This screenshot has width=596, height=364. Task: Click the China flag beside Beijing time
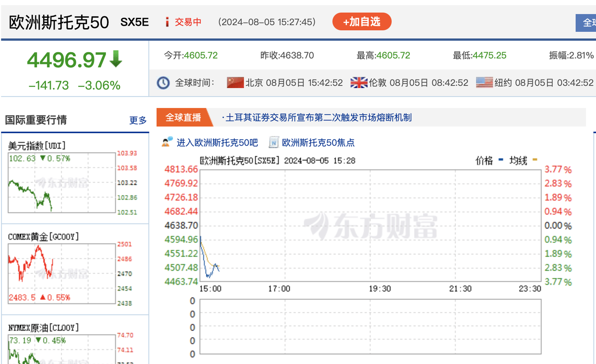pyautogui.click(x=235, y=82)
